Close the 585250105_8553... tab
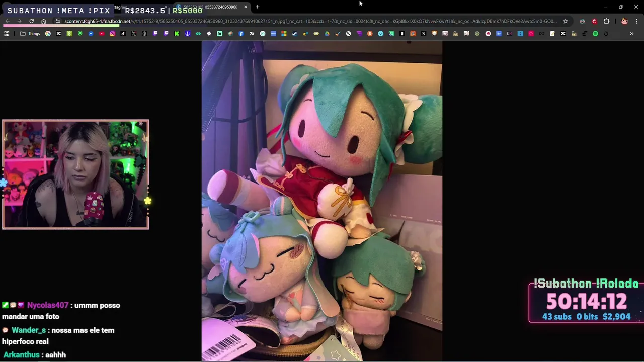 [246, 7]
